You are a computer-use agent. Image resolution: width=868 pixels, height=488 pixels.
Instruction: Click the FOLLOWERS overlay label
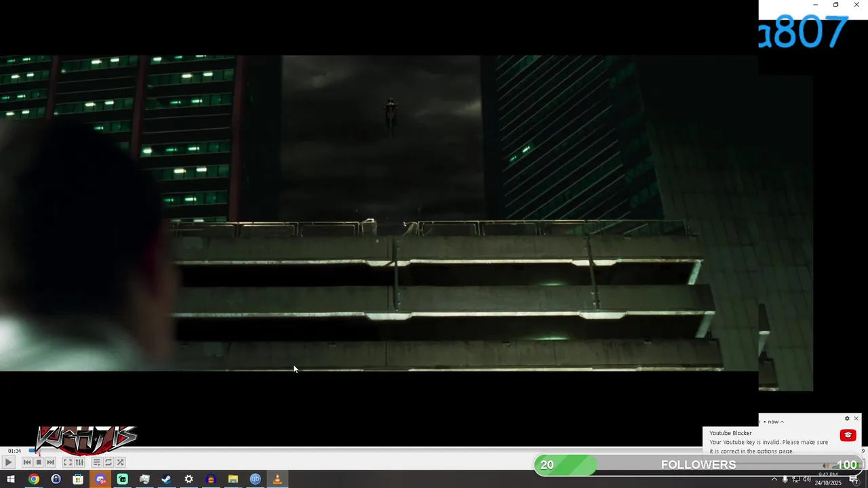coord(698,465)
